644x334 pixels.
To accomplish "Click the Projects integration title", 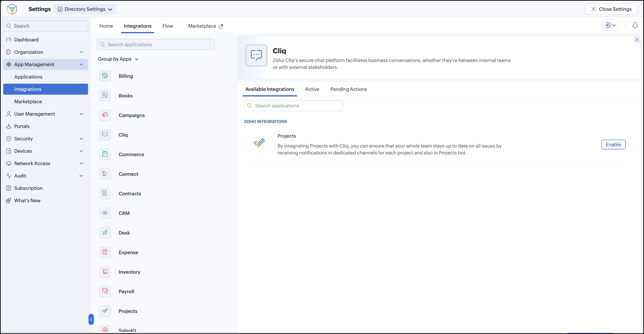I will [x=286, y=136].
